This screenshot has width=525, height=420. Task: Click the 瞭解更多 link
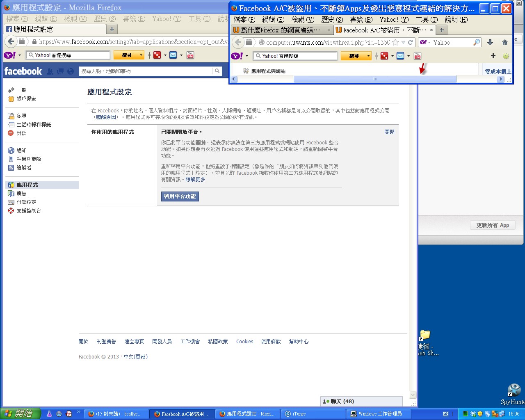195,180
